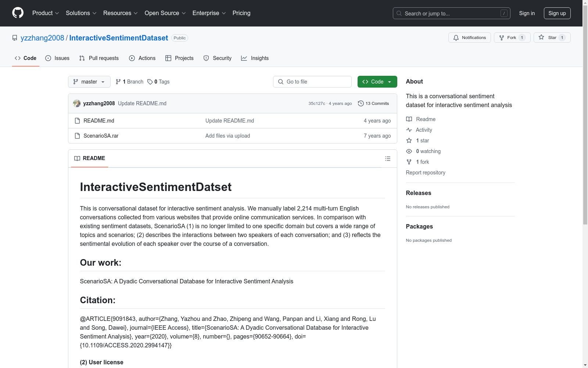Viewport: 588px width, 368px height.
Task: Click yzzhang2008 avatar in commit row
Action: click(x=77, y=103)
